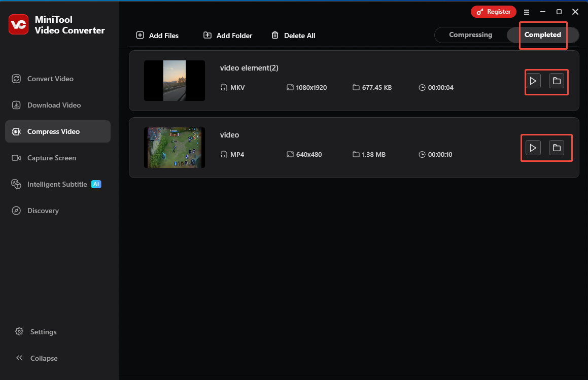Click the video element(2) title

[x=249, y=68]
